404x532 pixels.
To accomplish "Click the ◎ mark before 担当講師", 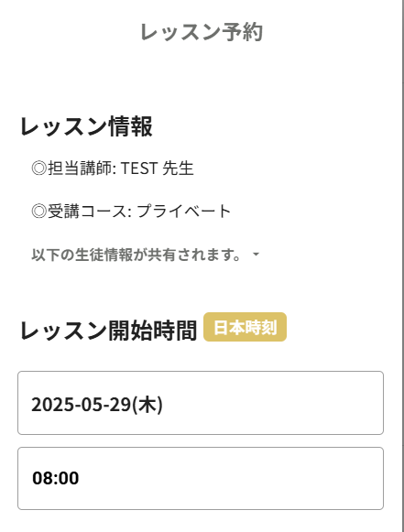I will pos(38,168).
